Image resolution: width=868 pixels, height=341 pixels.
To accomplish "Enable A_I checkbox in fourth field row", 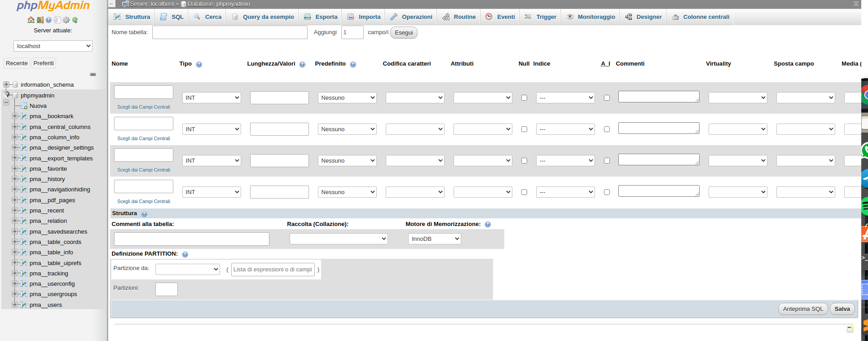I will pos(607,192).
